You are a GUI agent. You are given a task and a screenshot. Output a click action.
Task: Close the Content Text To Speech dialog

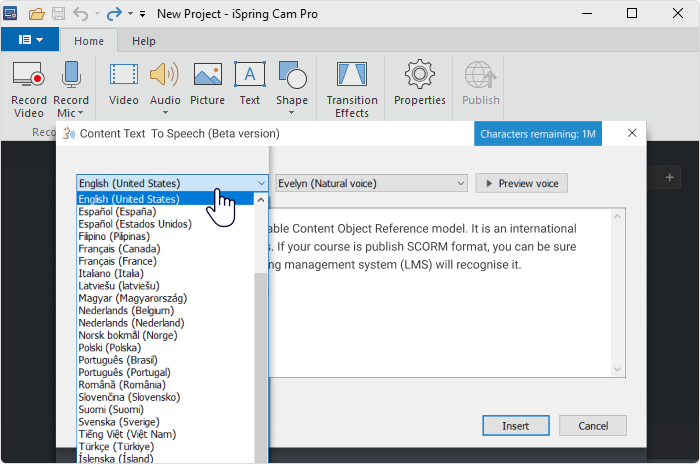pos(632,133)
